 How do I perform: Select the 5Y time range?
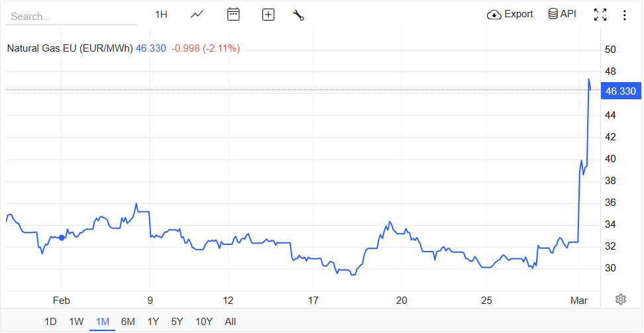177,322
